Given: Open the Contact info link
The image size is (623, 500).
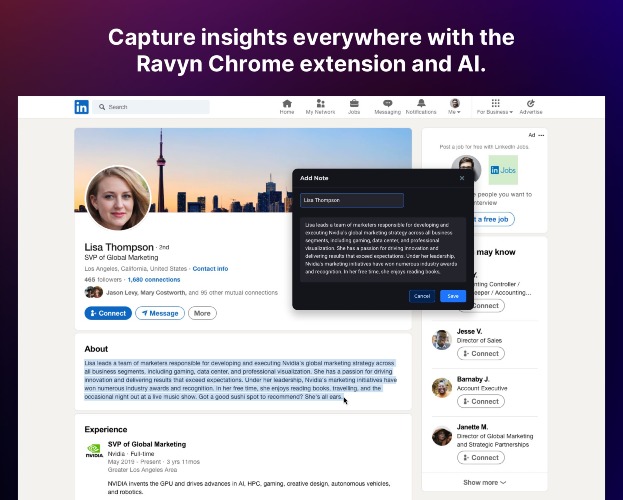Looking at the screenshot, I should click(210, 269).
